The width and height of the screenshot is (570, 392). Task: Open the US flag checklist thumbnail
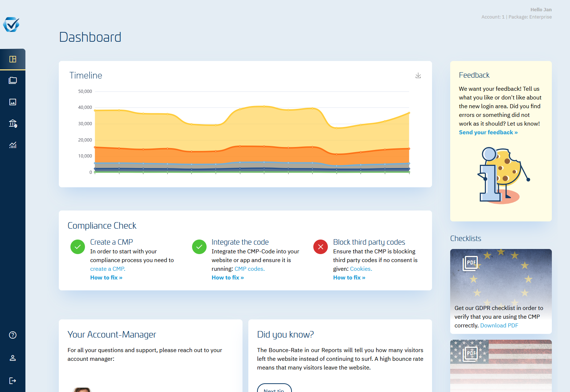coord(501,366)
